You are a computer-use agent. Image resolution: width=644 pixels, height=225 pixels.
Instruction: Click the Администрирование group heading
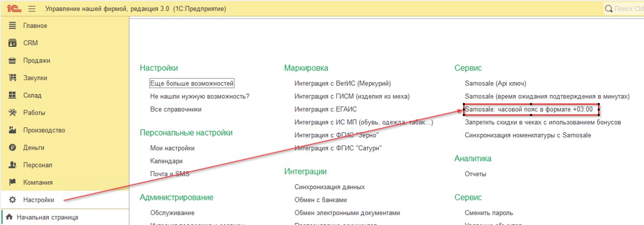[x=177, y=197]
